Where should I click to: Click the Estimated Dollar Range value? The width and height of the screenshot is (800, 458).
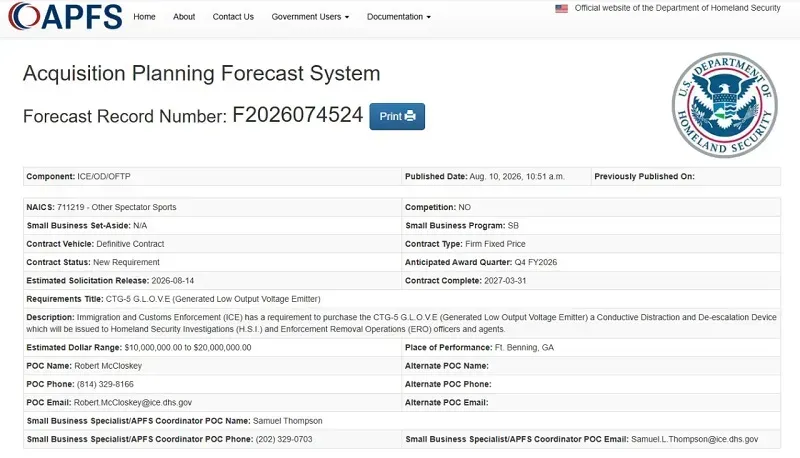click(x=188, y=347)
